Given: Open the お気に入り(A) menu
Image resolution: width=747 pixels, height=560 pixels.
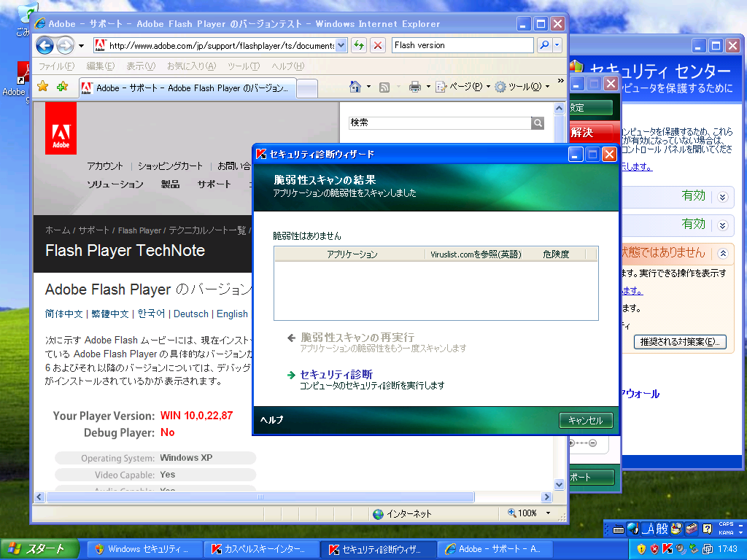Looking at the screenshot, I should (192, 66).
